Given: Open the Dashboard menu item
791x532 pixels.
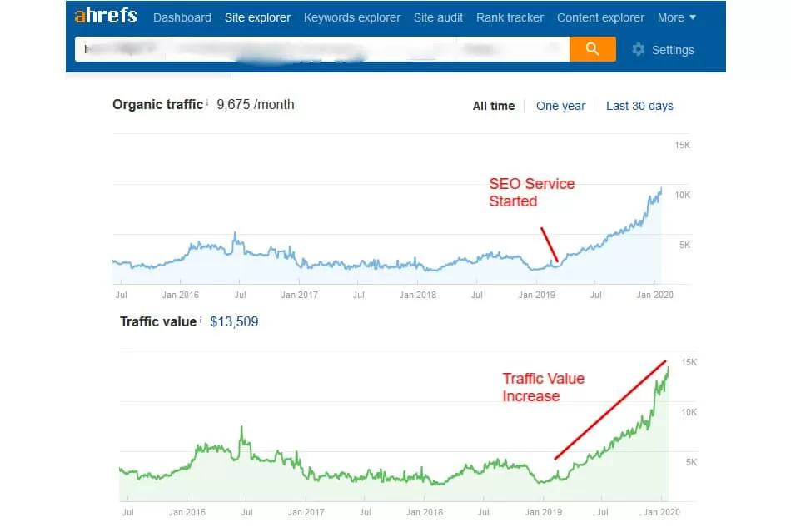Looking at the screenshot, I should [x=182, y=17].
